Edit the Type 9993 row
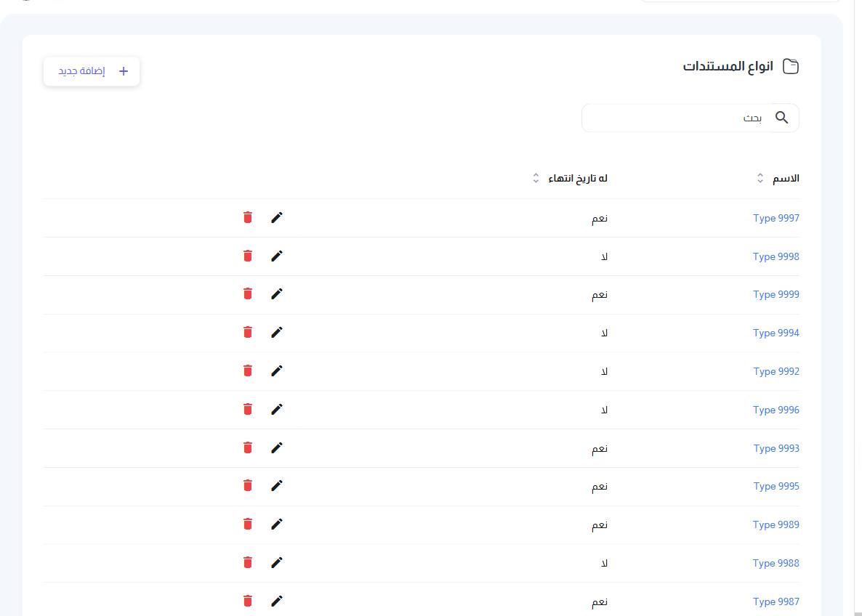Image resolution: width=862 pixels, height=616 pixels. coord(276,448)
